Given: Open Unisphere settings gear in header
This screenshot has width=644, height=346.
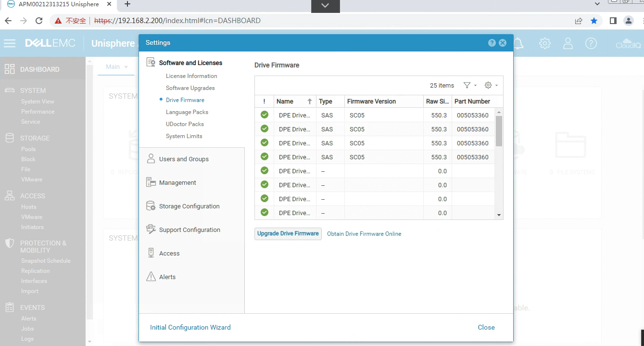Looking at the screenshot, I should coord(545,43).
